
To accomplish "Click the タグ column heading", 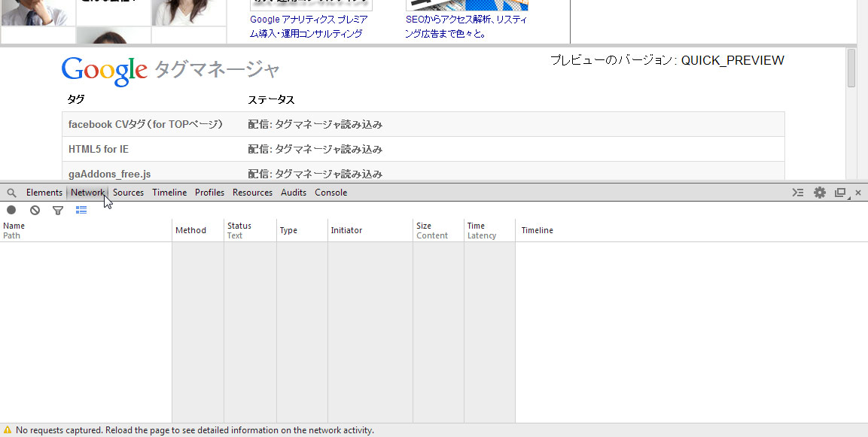I will [76, 100].
